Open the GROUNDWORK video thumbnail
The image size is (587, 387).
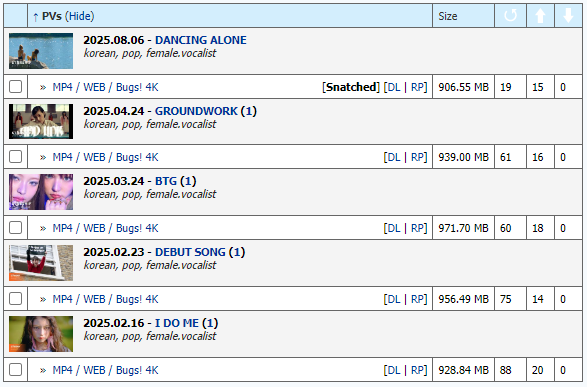[x=41, y=121]
